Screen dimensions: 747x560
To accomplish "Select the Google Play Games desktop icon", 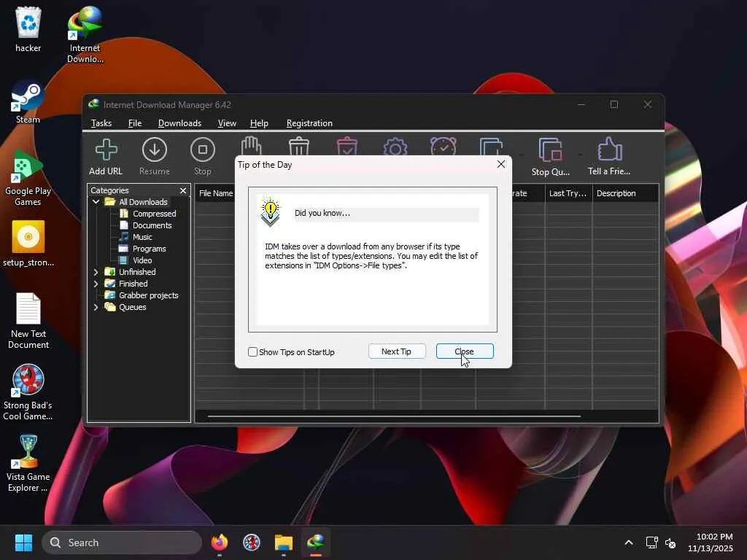I will pyautogui.click(x=28, y=178).
